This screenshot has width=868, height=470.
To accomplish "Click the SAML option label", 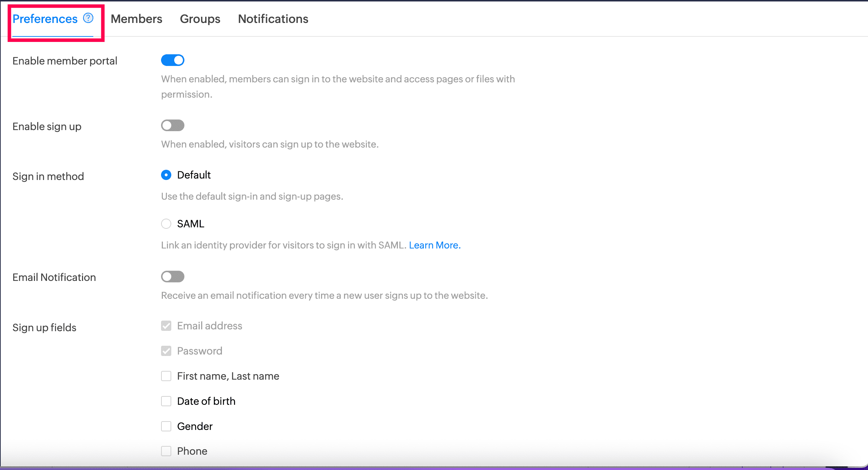I will pos(191,224).
